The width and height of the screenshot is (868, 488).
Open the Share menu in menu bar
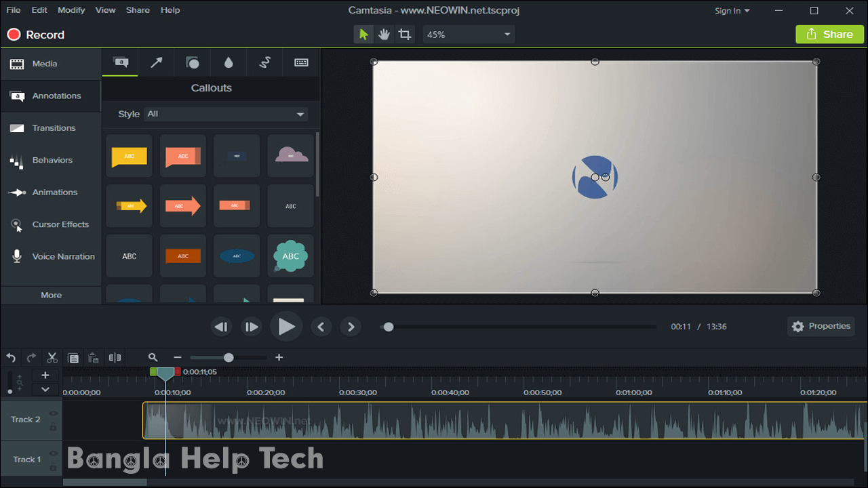138,10
